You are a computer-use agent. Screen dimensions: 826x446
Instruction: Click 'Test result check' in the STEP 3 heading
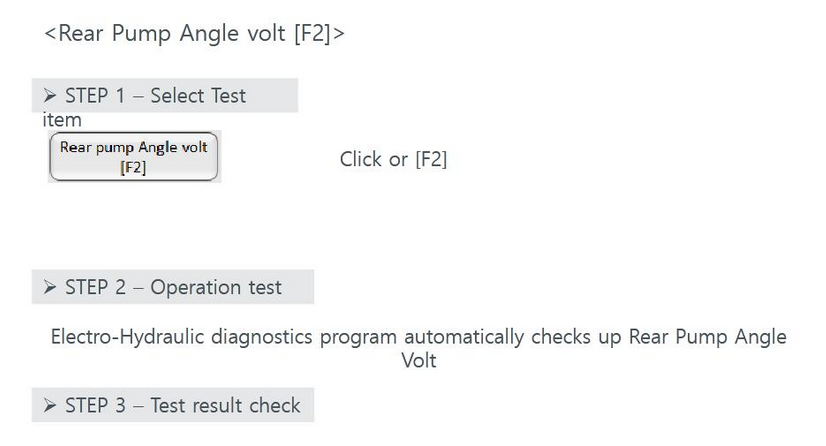coord(225,405)
